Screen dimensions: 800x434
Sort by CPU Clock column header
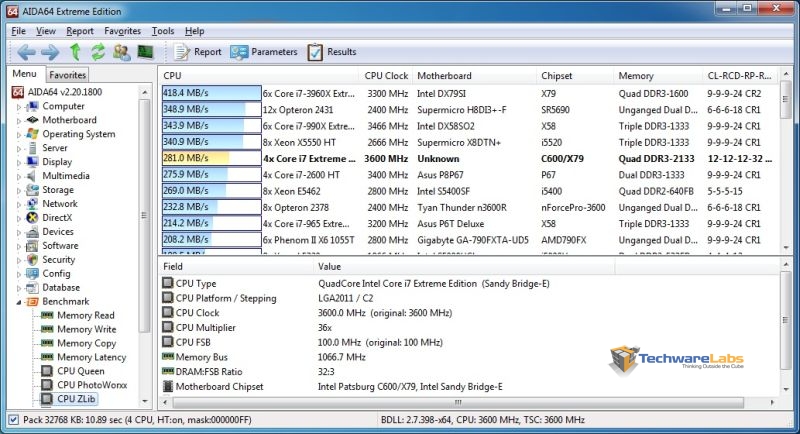(x=386, y=75)
